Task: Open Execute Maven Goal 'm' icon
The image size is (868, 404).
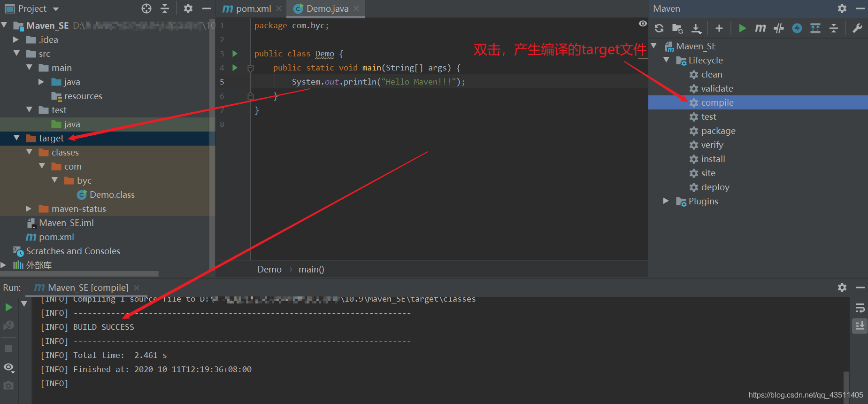Action: point(760,28)
